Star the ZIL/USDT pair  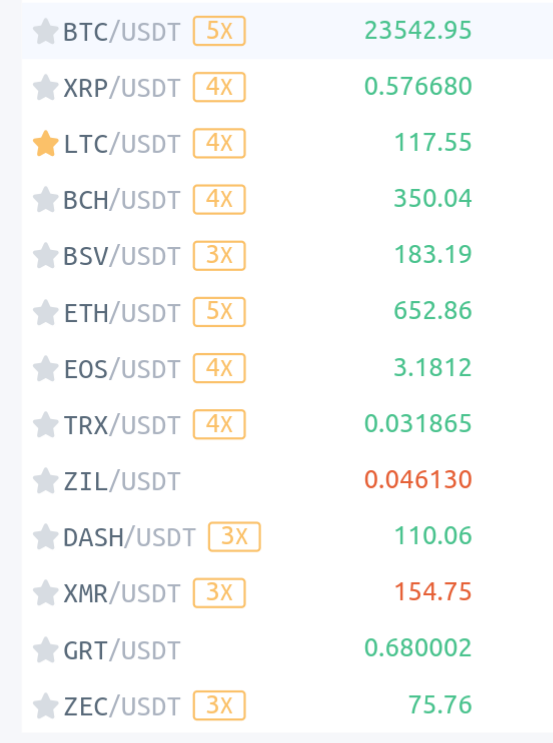[x=45, y=480]
